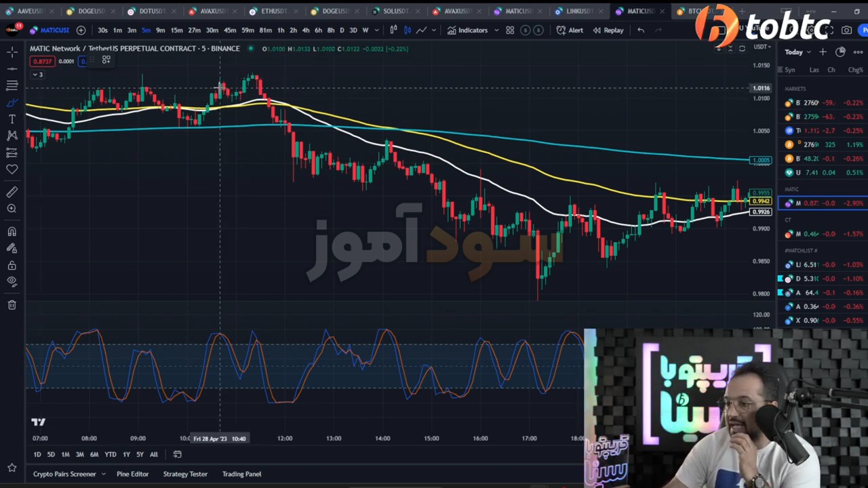Click the trash remove drawings icon
Image resolution: width=868 pixels, height=488 pixels.
pyautogui.click(x=12, y=305)
